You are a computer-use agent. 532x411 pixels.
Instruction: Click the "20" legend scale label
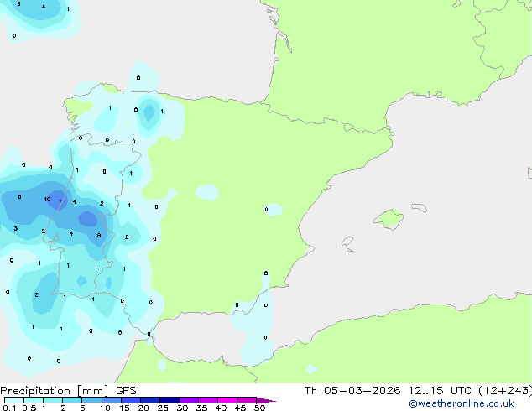(x=143, y=408)
